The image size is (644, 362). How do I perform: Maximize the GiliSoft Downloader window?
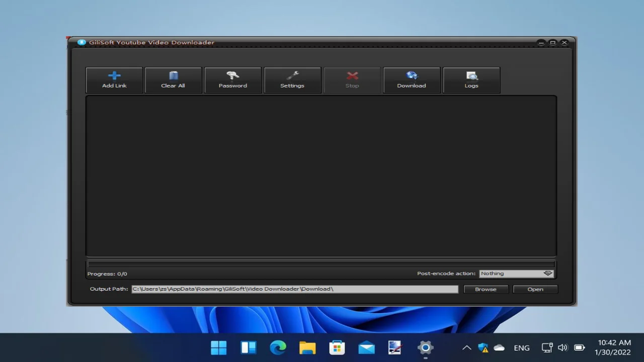552,43
